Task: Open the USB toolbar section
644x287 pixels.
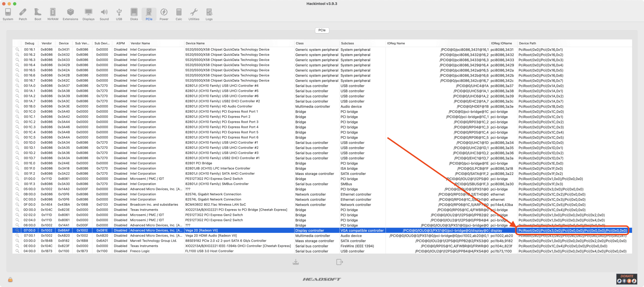Action: 119,14
